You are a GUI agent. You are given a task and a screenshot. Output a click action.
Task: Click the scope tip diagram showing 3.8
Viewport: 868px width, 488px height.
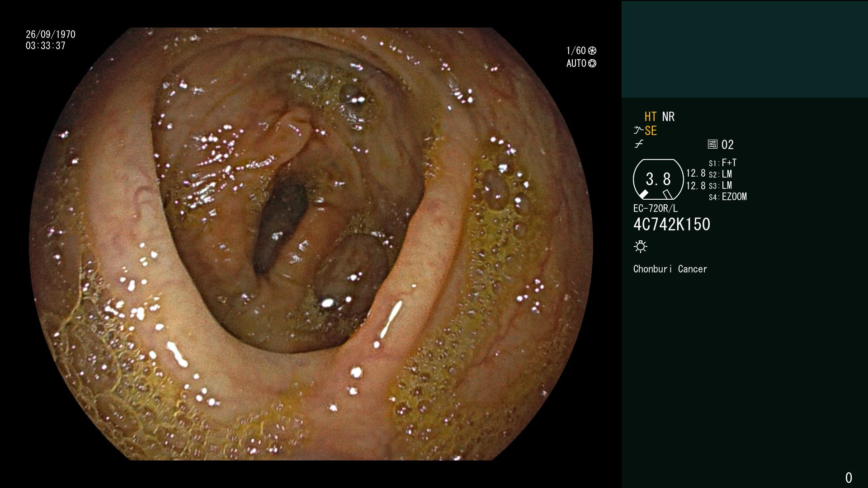(x=658, y=179)
